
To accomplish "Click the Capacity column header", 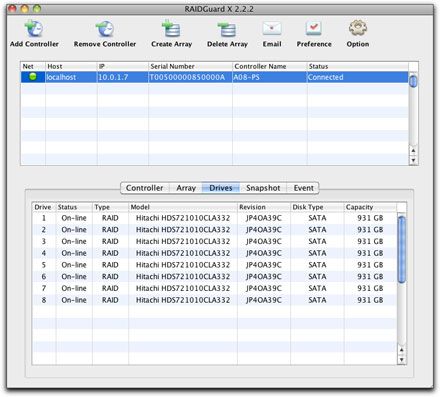I will (x=370, y=207).
